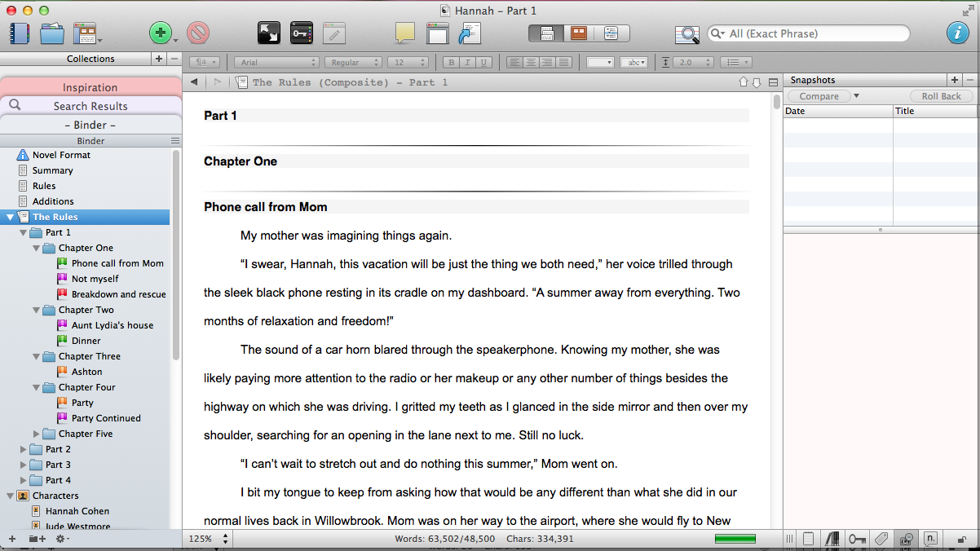Open Comments and Footnotes inspector tab

click(930, 539)
